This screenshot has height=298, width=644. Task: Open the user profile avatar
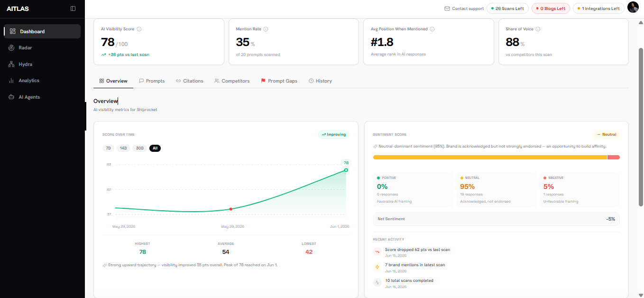633,8
